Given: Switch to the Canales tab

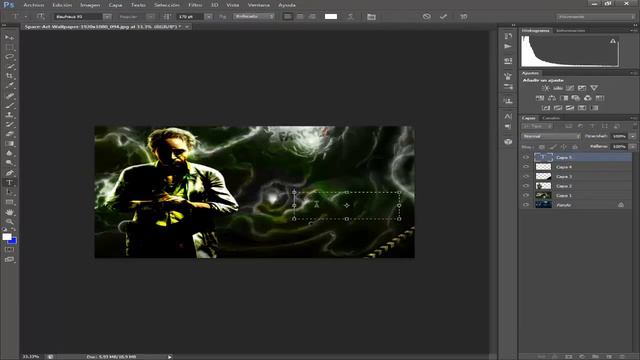Looking at the screenshot, I should pyautogui.click(x=551, y=118).
